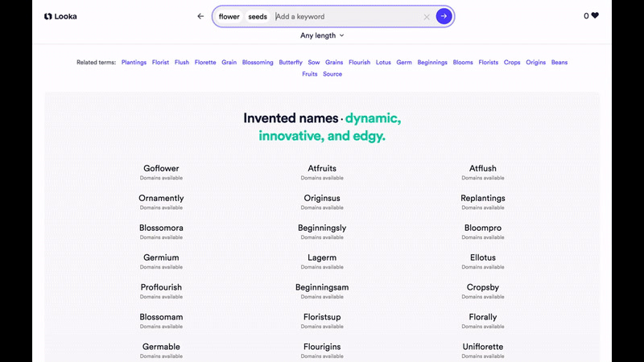Add the related term Beginnings

click(x=432, y=63)
